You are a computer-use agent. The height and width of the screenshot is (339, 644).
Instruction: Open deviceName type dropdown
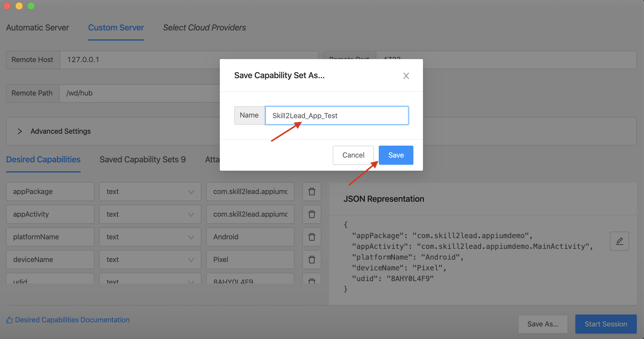150,260
